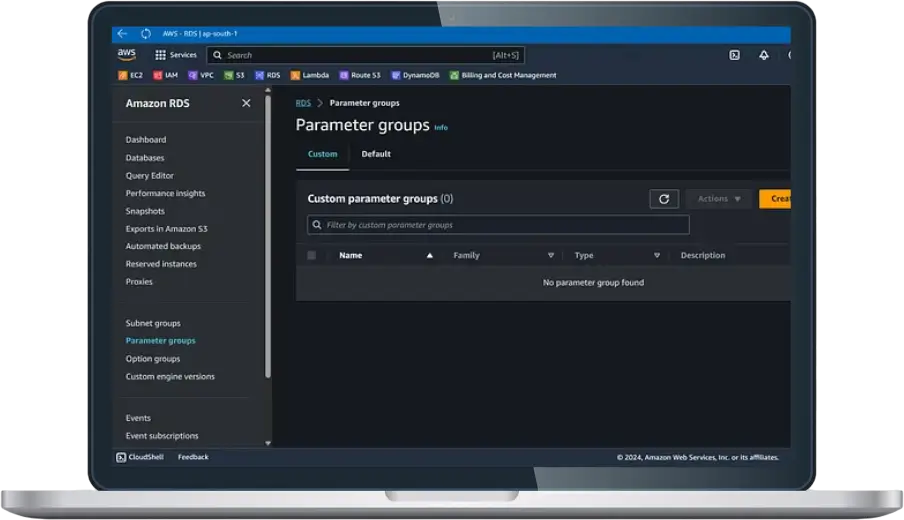Open the Route 53 shortcut
The width and height of the screenshot is (904, 520).
[x=360, y=75]
